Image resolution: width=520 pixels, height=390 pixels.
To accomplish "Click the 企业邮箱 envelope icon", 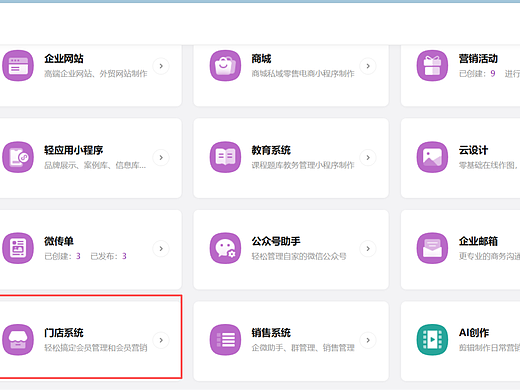I will tap(432, 248).
